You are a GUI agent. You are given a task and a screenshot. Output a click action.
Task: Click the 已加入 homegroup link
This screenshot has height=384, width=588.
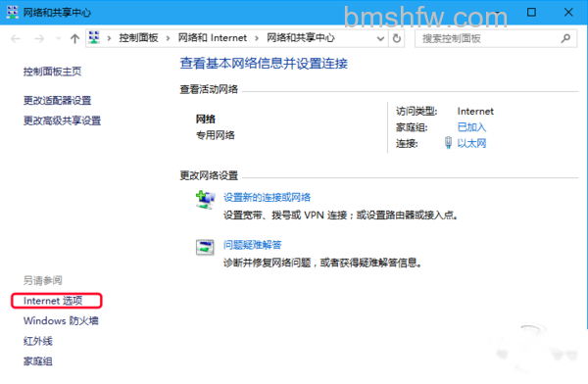pyautogui.click(x=471, y=127)
